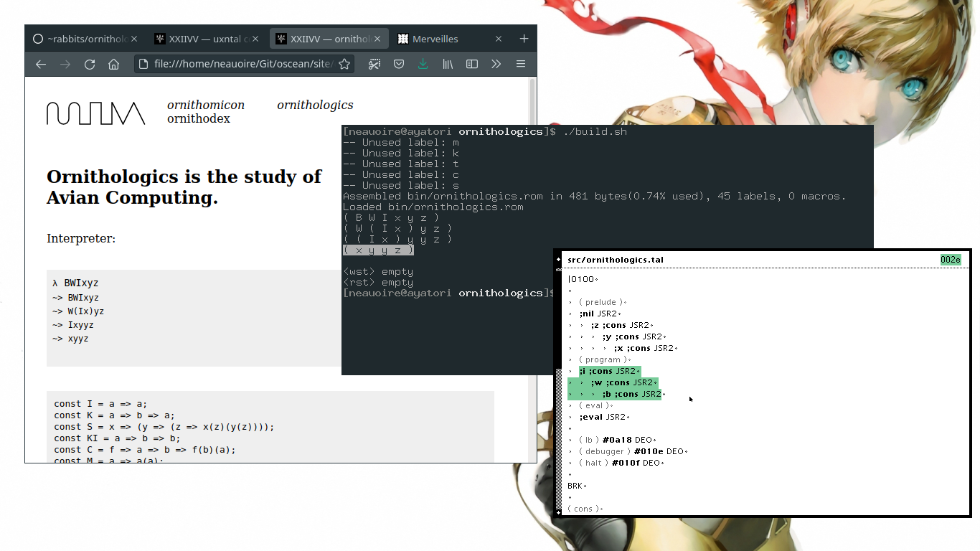Save page to Pocket
Image resolution: width=980 pixels, height=551 pixels.
click(399, 65)
